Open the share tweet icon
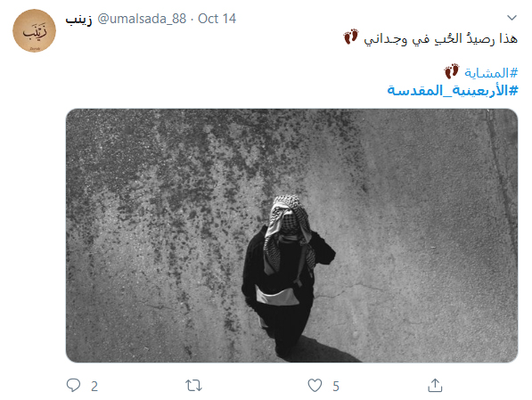Screen dimensions: 532x400 [435, 386]
